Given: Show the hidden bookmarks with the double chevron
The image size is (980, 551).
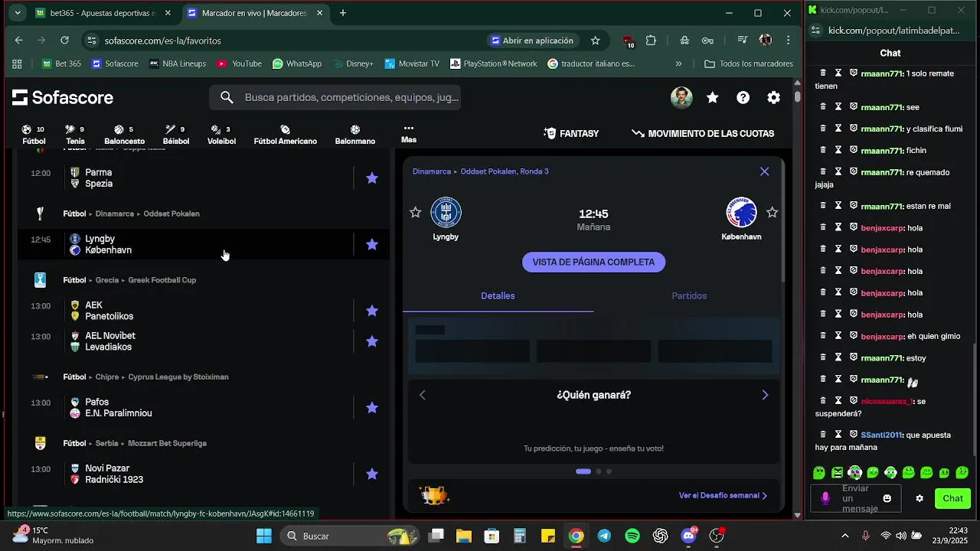Looking at the screenshot, I should coord(678,64).
